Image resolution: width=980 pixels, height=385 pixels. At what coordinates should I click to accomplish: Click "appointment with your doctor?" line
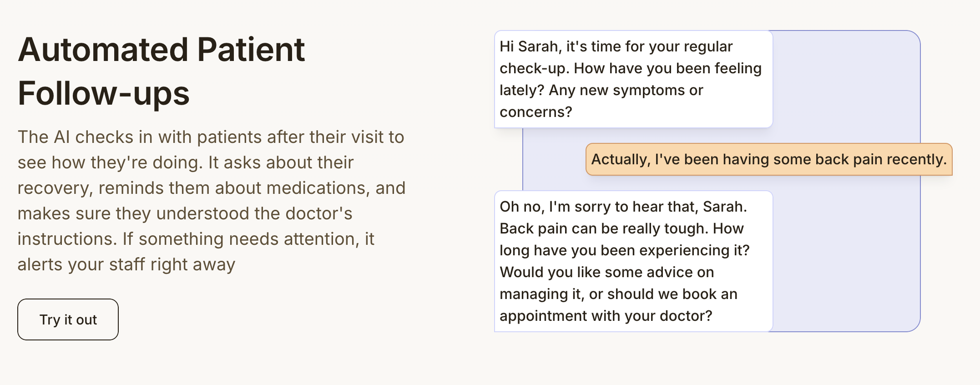pos(606,316)
